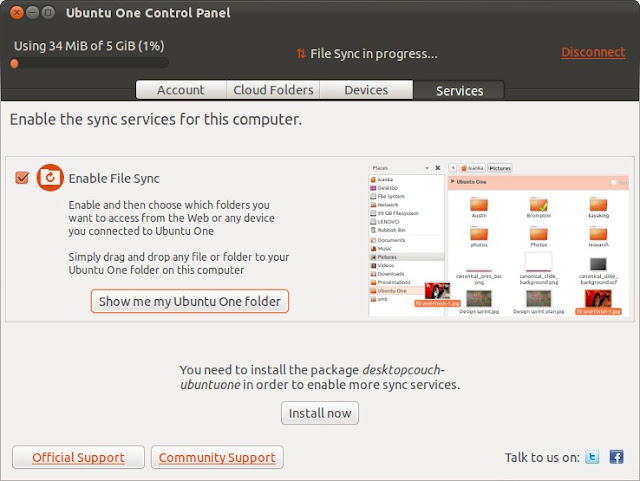Screen dimensions: 640x481
Task: Select the Services tab
Action: [459, 90]
